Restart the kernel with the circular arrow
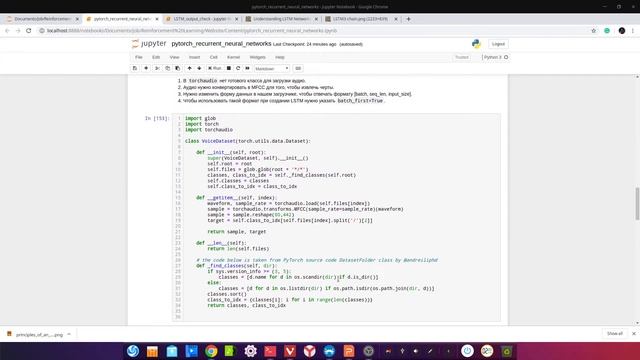Screen dimensions: 640x360 (x=238, y=68)
